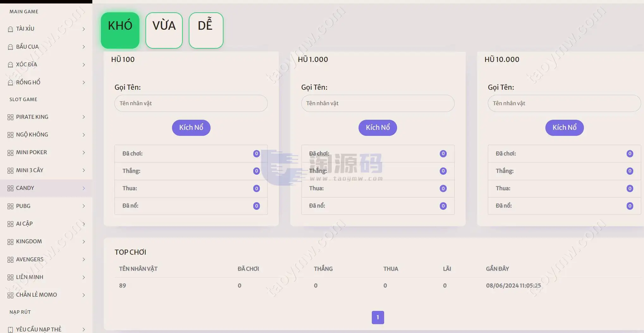Select the DỄ difficulty button
Screen dimensions: 644x333
206,30
